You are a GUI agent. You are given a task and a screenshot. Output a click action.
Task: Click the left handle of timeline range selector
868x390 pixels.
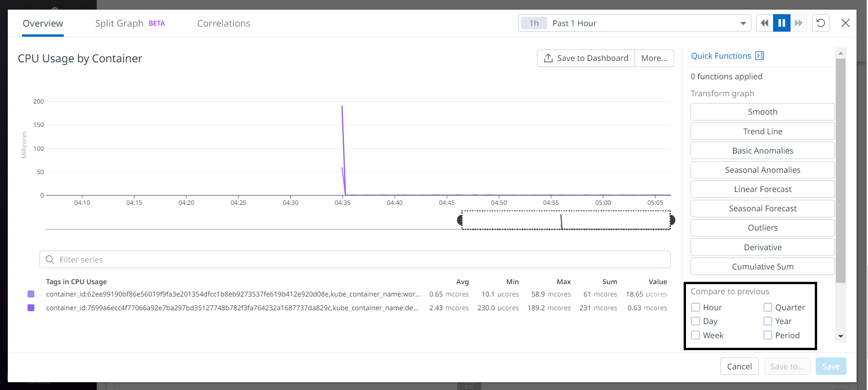460,220
